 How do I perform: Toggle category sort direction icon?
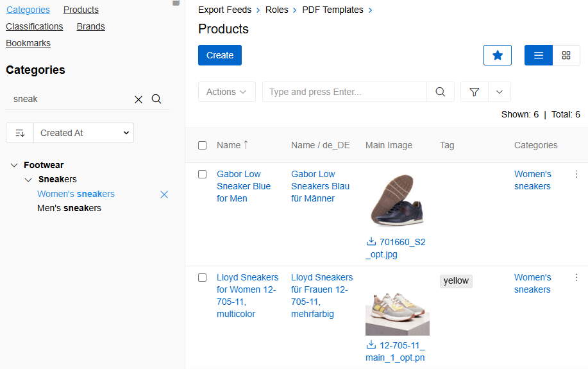point(20,133)
